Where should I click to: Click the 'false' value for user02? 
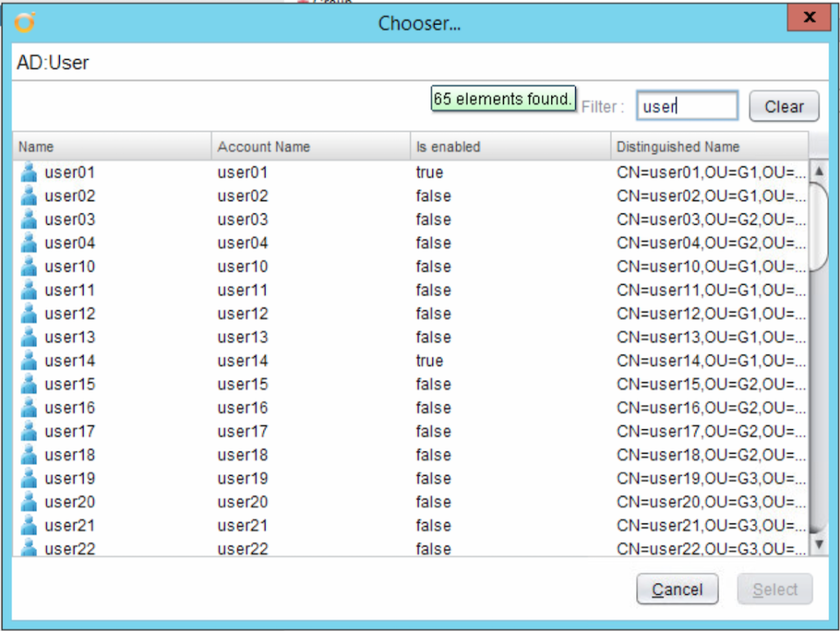coord(433,196)
